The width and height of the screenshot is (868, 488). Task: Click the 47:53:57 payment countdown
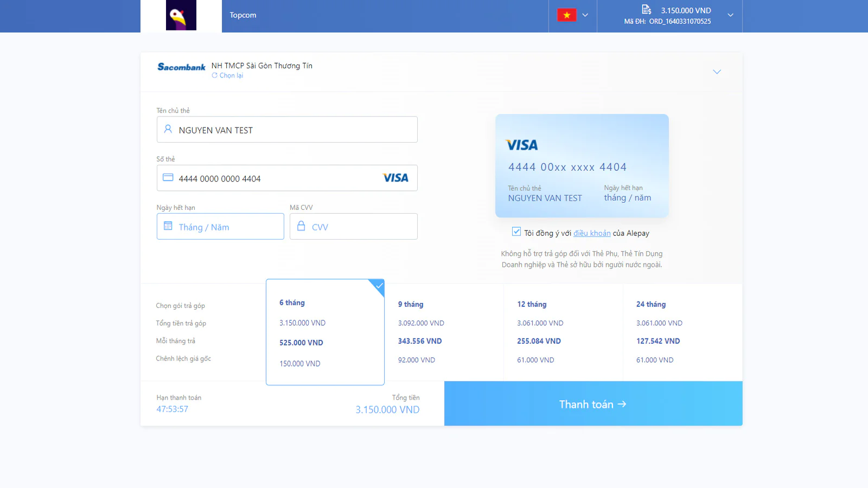coord(172,409)
